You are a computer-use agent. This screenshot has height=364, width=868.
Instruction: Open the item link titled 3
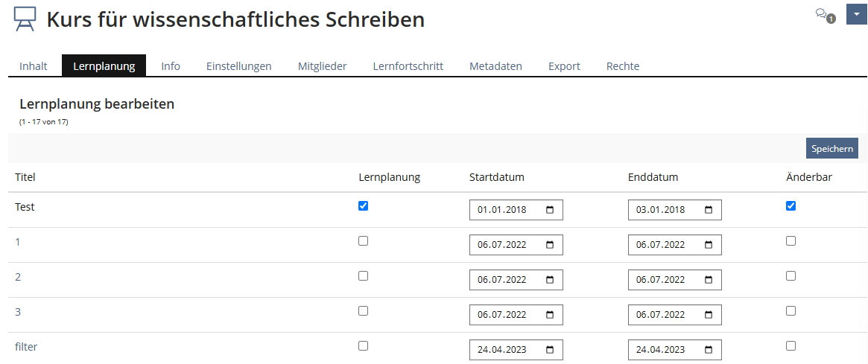pos(18,312)
